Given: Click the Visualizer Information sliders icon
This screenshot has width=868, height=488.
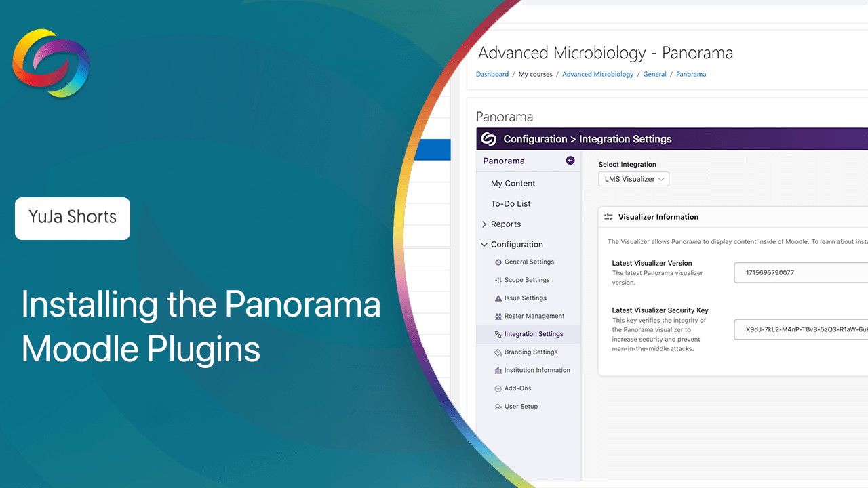Looking at the screenshot, I should pos(608,217).
